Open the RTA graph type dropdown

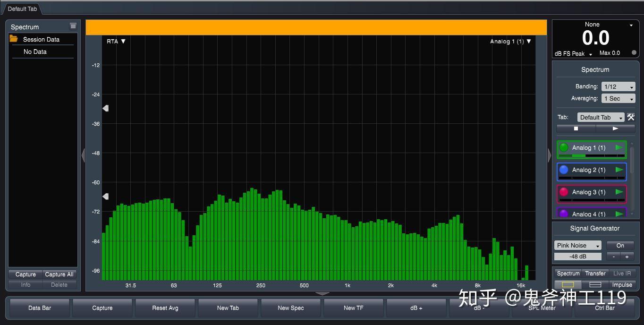[x=116, y=41]
